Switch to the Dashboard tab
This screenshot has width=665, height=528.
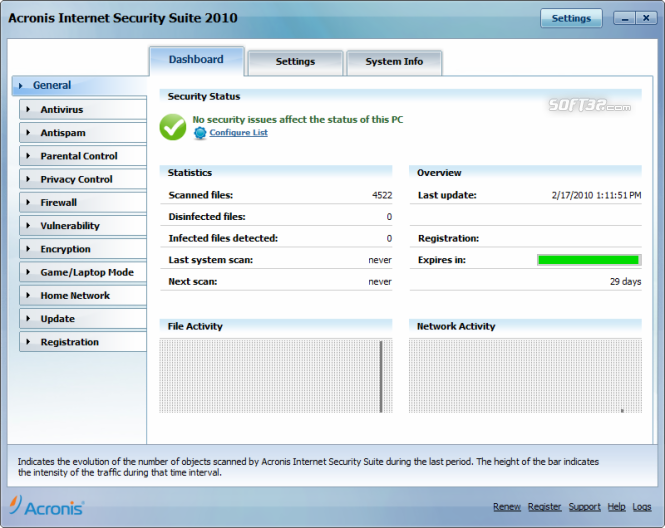(196, 60)
